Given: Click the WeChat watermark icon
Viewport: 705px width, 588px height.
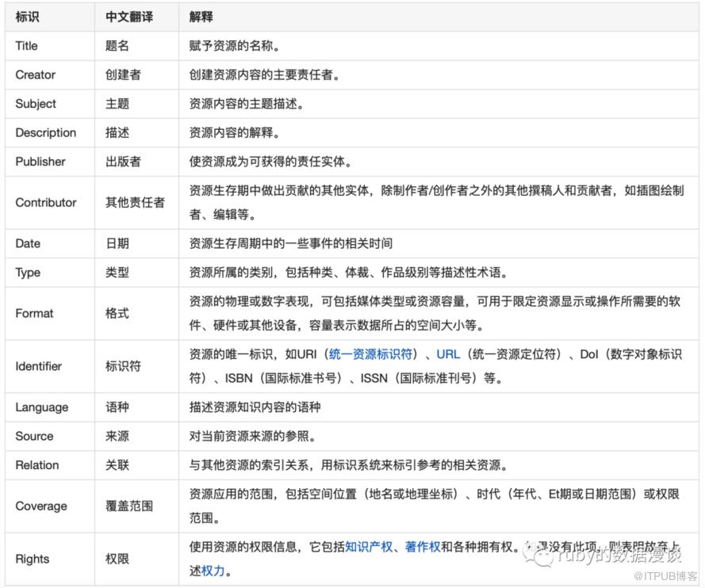Looking at the screenshot, I should [543, 556].
